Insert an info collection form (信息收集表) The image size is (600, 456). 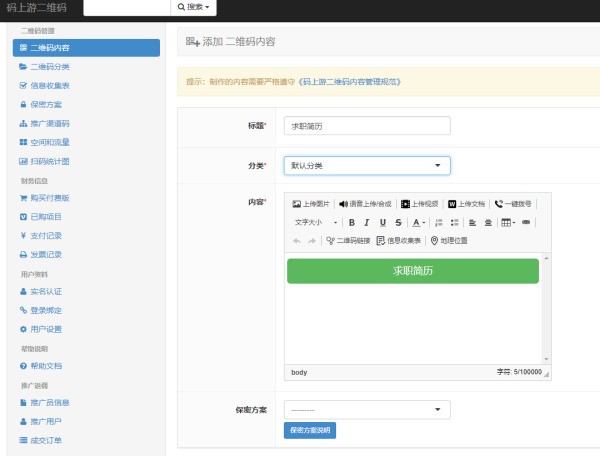(399, 240)
